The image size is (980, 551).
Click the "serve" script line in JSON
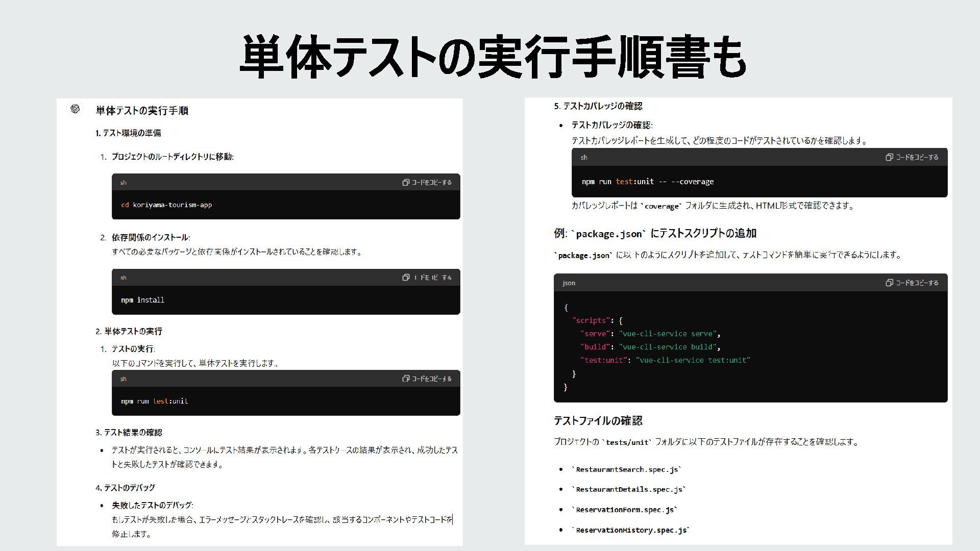coord(650,334)
